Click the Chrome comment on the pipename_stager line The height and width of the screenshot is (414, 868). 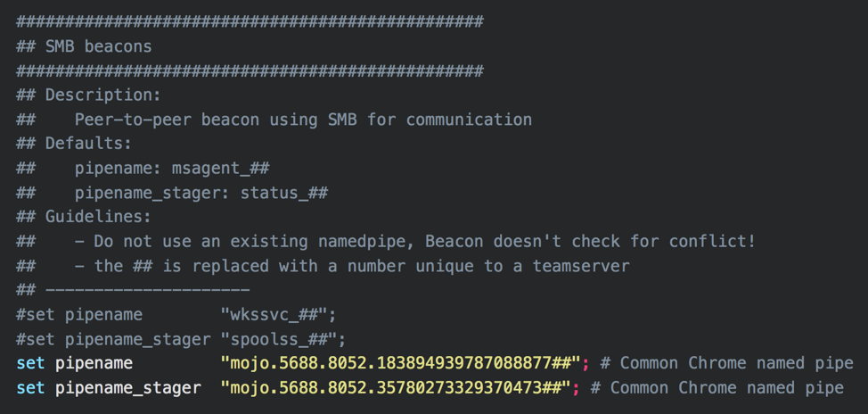717,387
